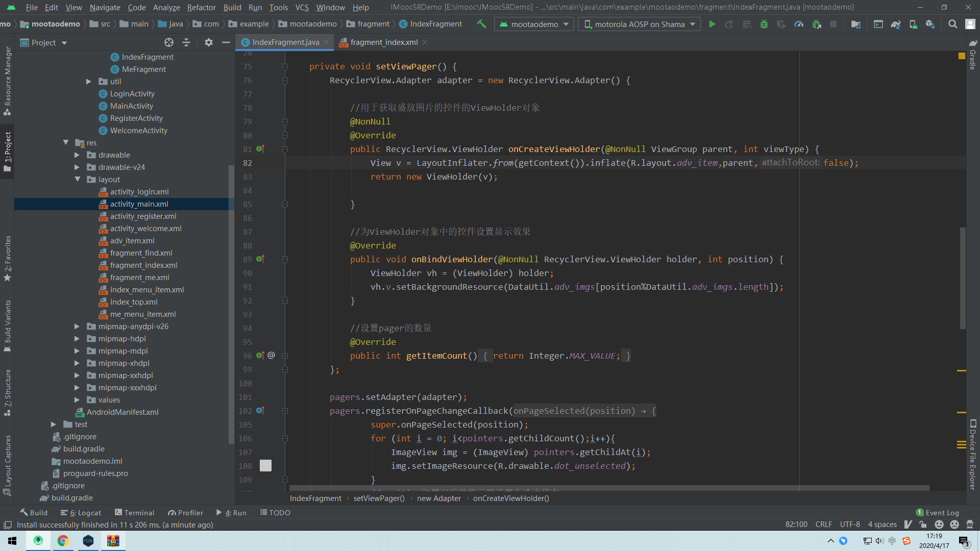
Task: Hide the Project panel with minus icon
Action: pos(226,42)
